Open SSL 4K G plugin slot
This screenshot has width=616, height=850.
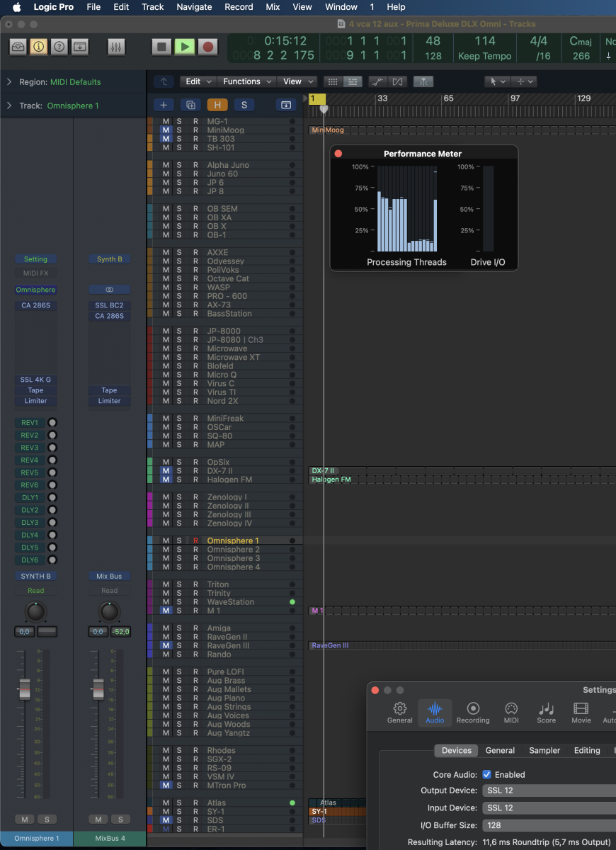pyautogui.click(x=35, y=380)
